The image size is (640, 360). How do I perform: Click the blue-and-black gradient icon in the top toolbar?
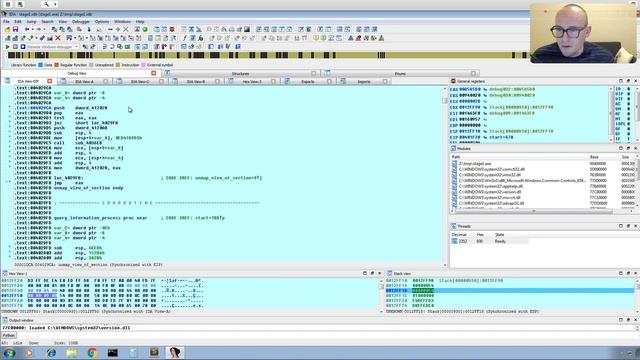[247, 29]
